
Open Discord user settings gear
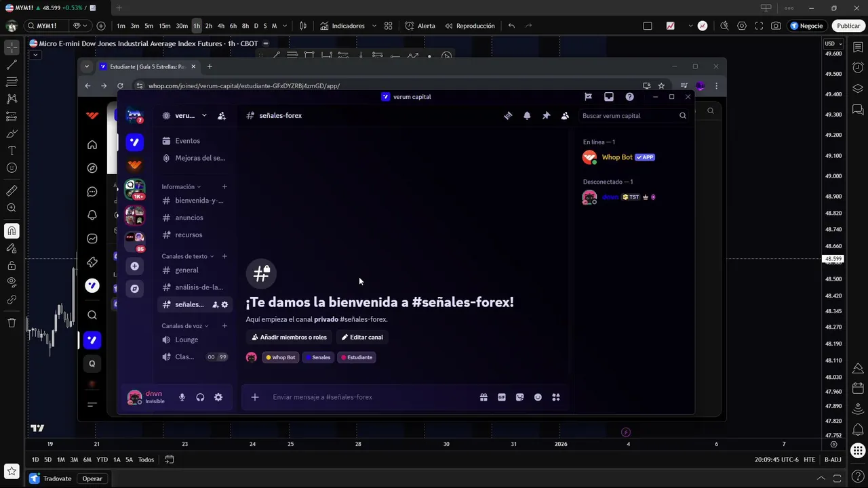218,397
